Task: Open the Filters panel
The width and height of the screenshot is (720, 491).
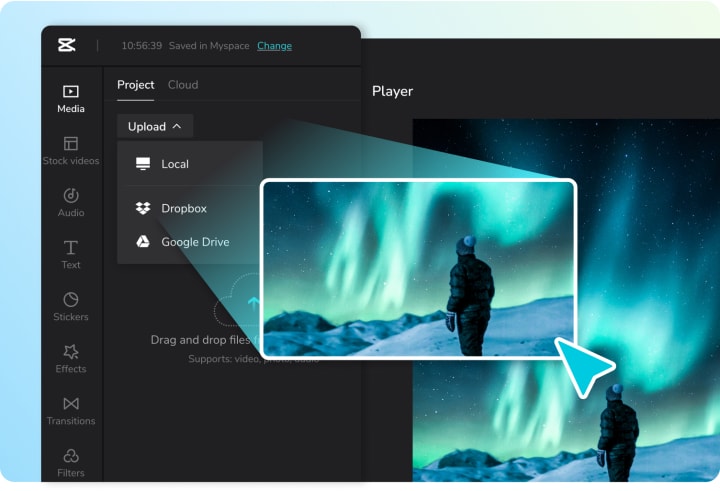Action: [x=71, y=463]
